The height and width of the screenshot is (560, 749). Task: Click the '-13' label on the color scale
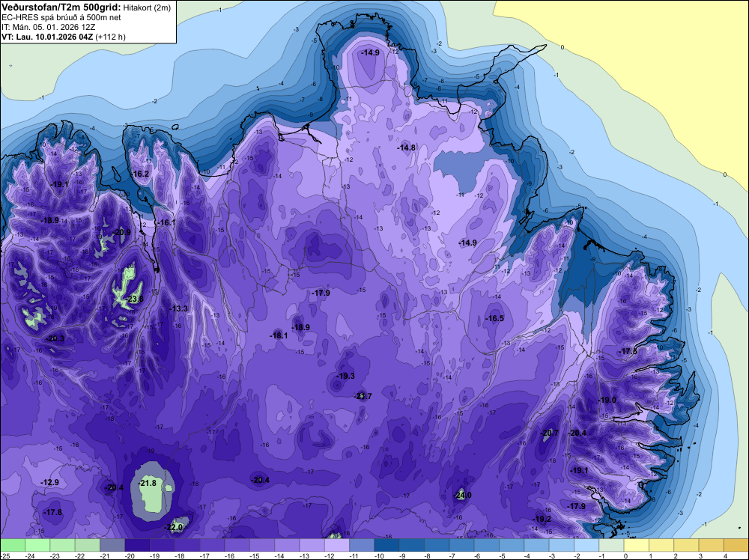[305, 556]
